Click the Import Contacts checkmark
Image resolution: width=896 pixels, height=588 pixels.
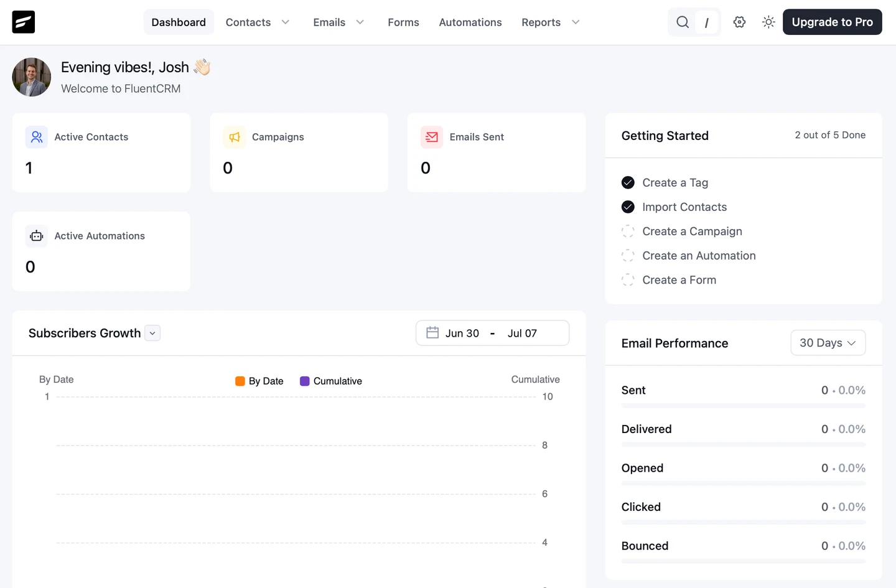pos(628,207)
